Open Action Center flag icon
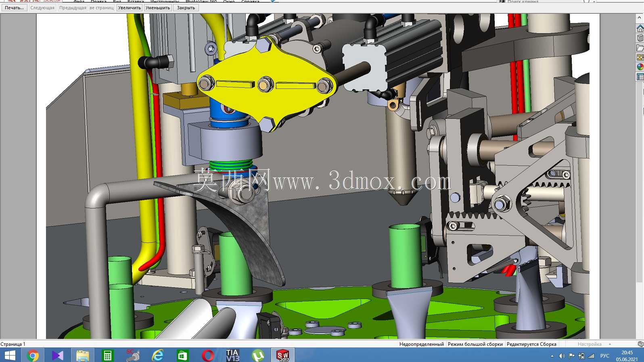 tap(571, 356)
